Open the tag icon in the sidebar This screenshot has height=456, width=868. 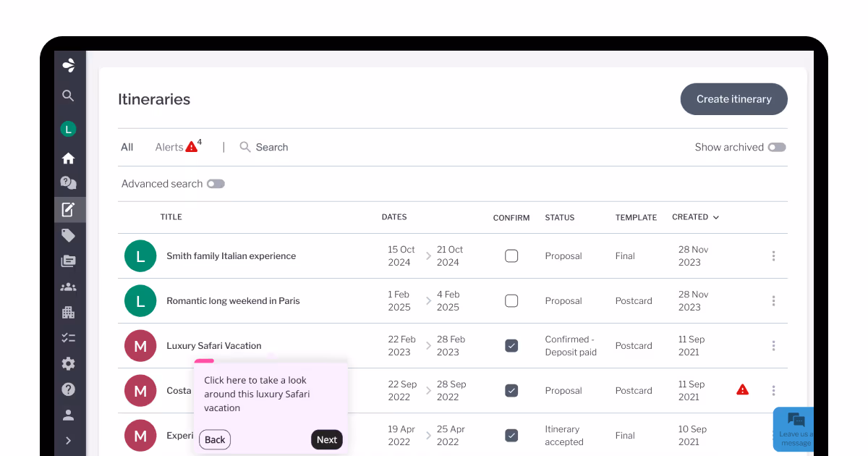(x=68, y=235)
